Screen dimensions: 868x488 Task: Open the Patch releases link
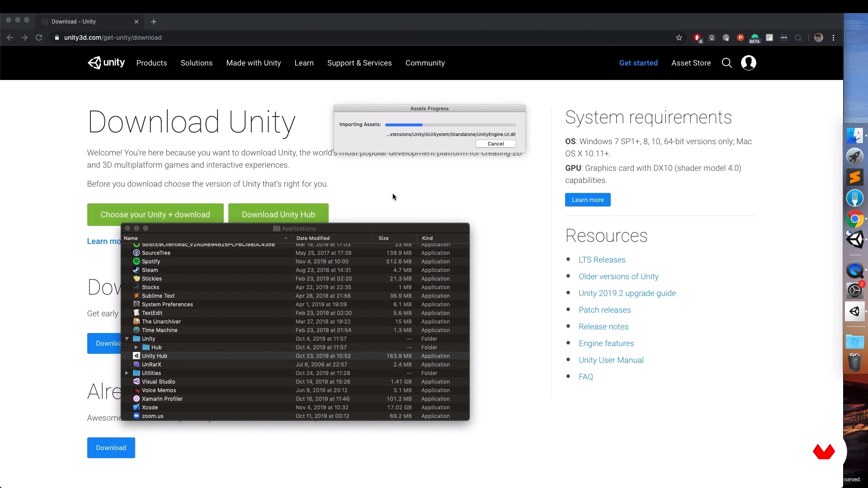(x=604, y=310)
